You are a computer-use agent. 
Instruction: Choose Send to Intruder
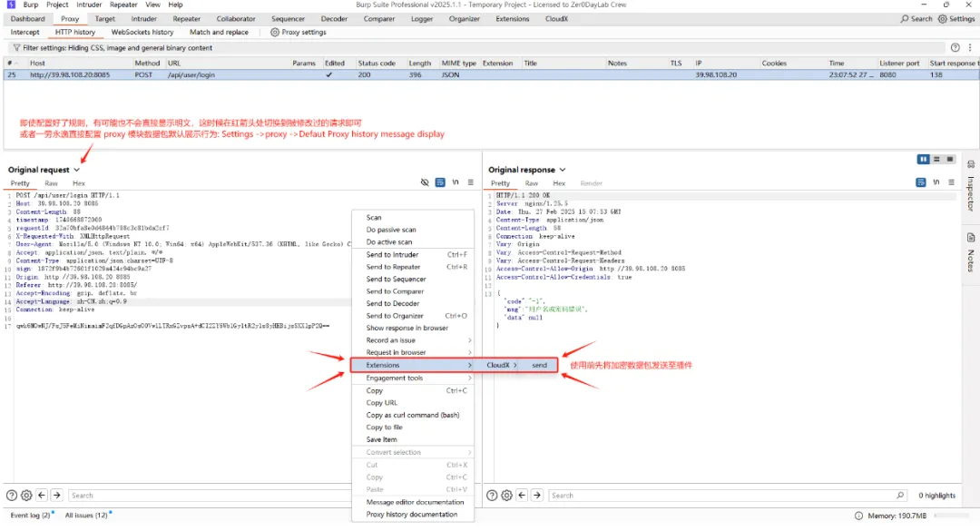click(412, 254)
